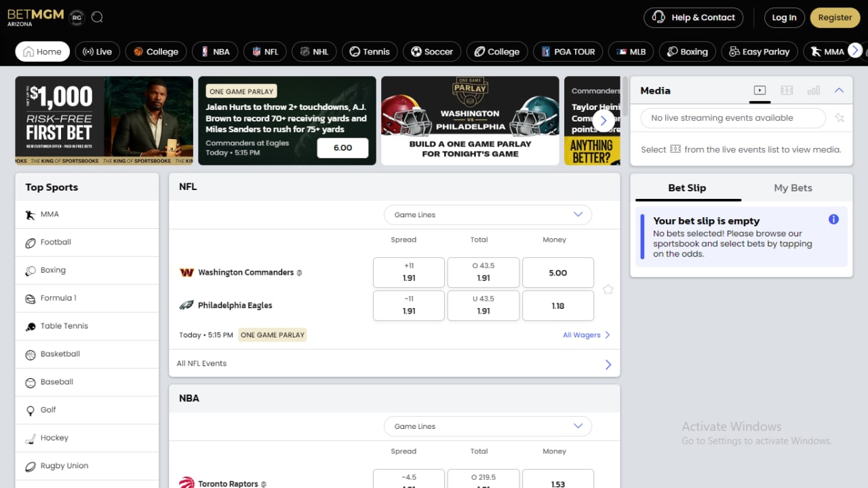Open the PGA TOUR navigation tab

[567, 52]
